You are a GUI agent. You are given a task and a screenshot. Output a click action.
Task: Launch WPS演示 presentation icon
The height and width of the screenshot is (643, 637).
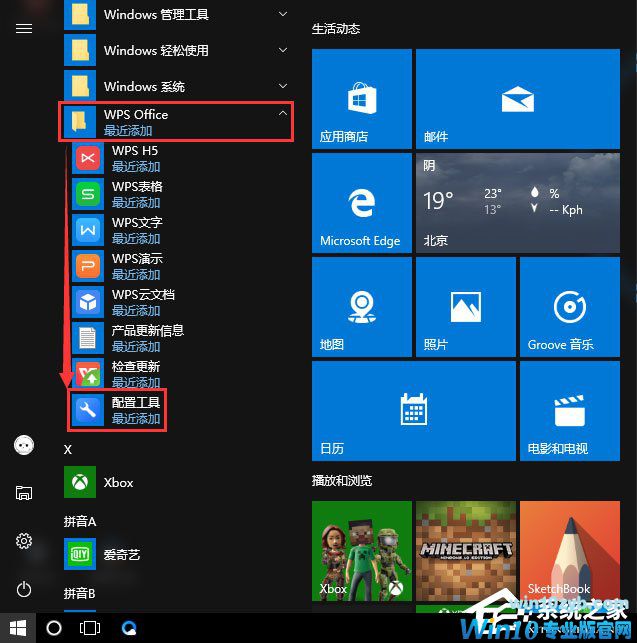[x=88, y=266]
